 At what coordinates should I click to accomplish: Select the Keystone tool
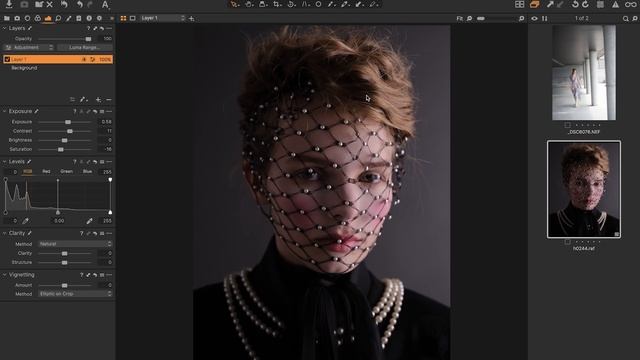[306, 4]
